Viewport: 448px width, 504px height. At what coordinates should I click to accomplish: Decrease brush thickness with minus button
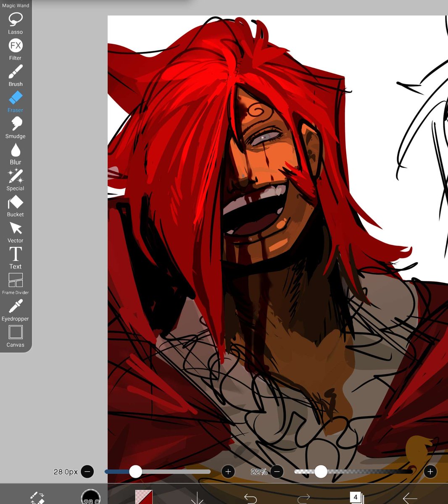point(87,472)
